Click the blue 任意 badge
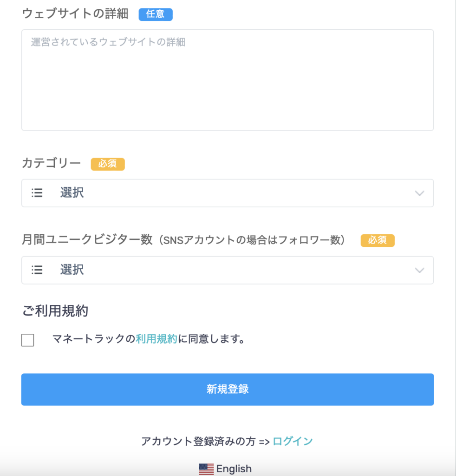 pyautogui.click(x=156, y=14)
